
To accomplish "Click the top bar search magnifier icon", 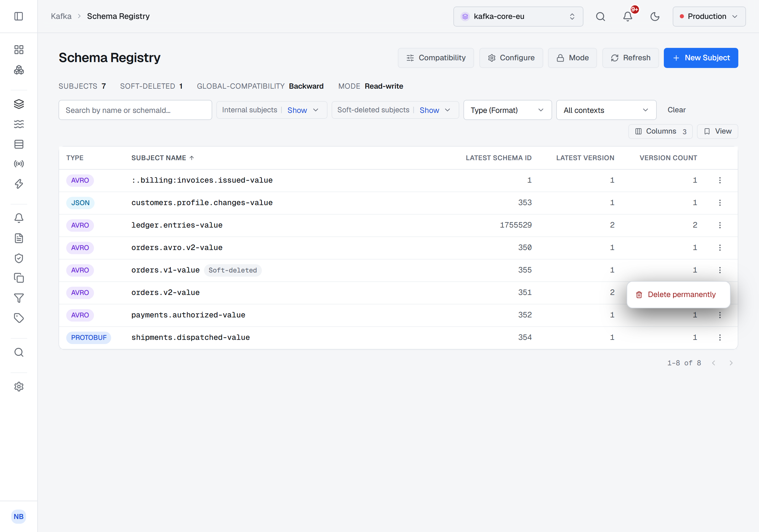I will [600, 16].
